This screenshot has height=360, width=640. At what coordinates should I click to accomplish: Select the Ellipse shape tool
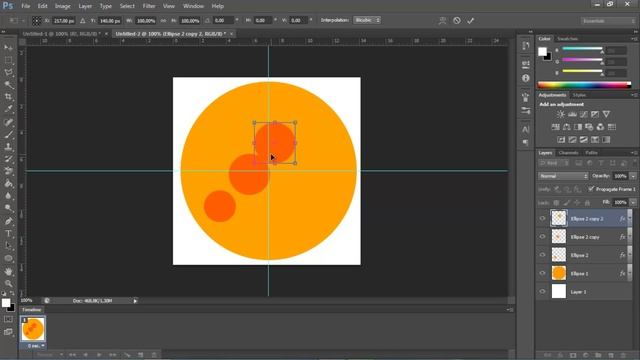pos(8,258)
